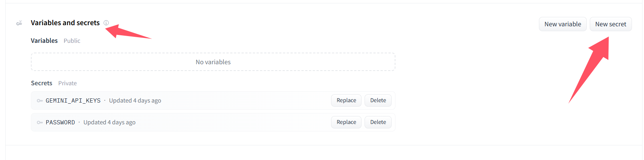
Task: Replace the PASSWORD secret
Action: pos(346,122)
